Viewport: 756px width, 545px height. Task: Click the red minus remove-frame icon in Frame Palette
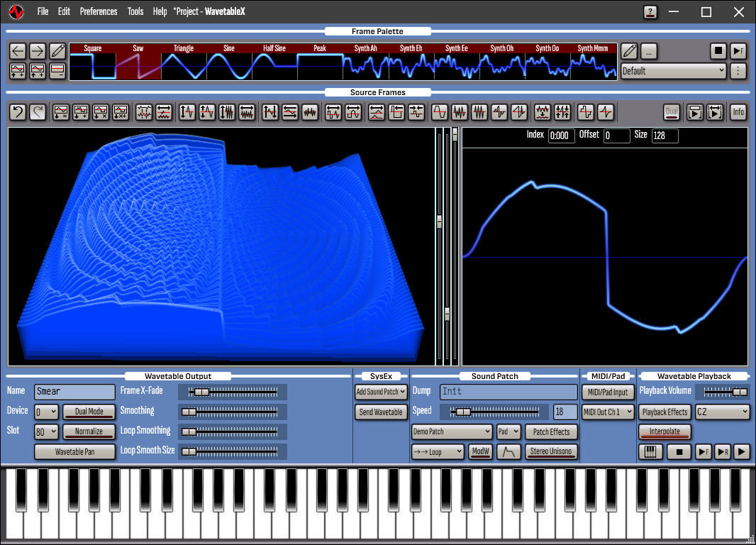coord(57,70)
